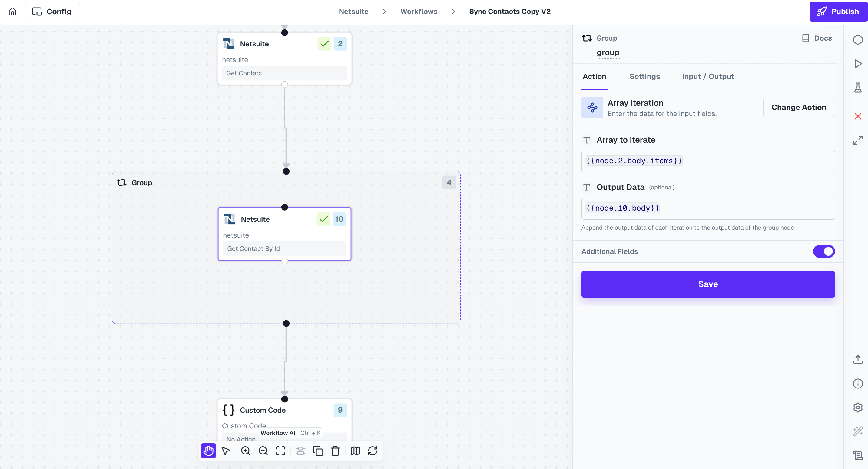Viewport: 868px width, 469px height.
Task: Fit workflow to screen
Action: pos(280,451)
